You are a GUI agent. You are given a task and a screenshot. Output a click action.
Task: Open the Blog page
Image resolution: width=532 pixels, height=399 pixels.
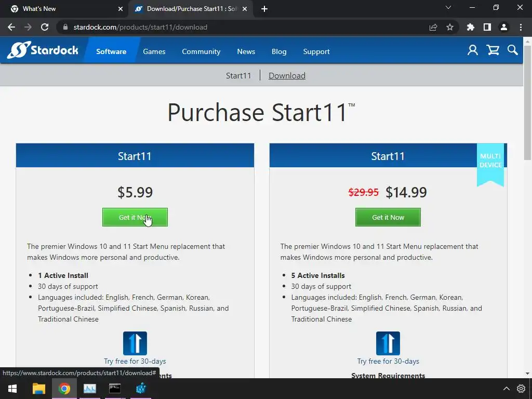(x=279, y=51)
